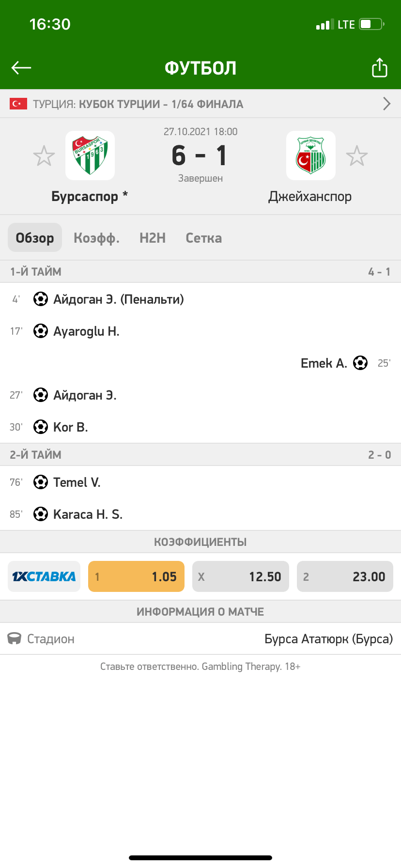This screenshot has width=401, height=868.
Task: Select draw odds 12.50
Action: [x=241, y=576]
